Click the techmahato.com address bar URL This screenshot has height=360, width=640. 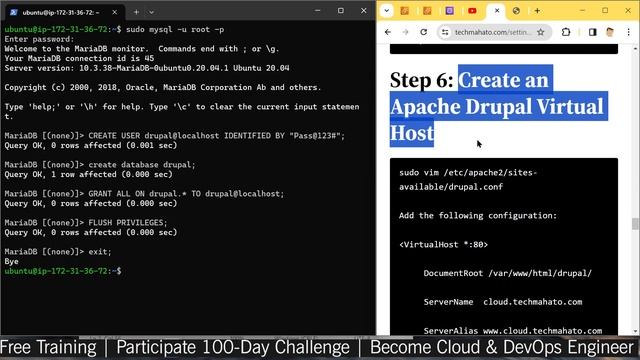(x=493, y=32)
